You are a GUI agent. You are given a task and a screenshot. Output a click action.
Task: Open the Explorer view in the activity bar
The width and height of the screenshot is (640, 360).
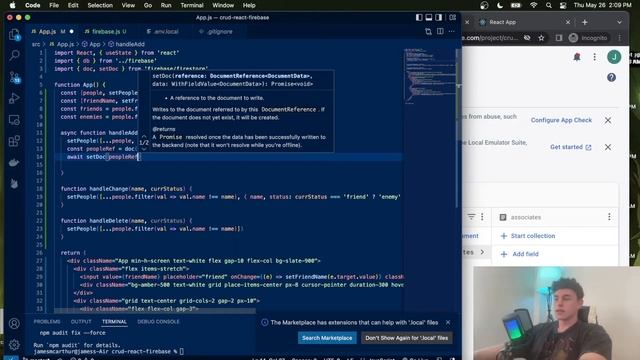15,35
